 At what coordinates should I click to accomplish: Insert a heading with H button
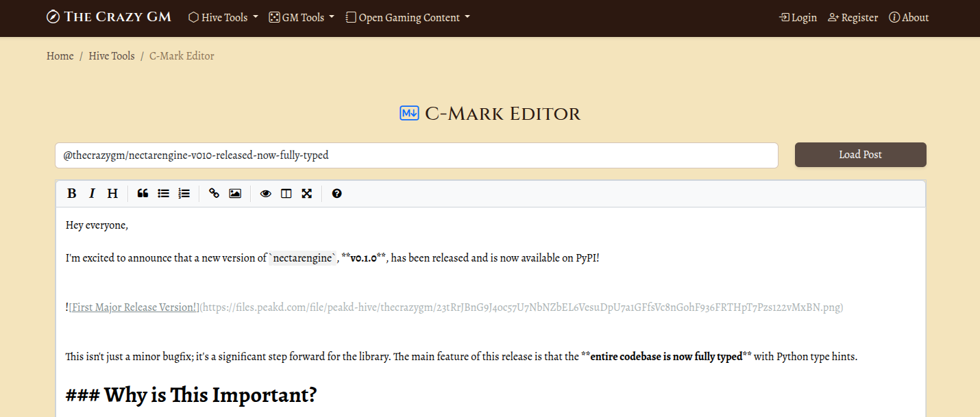tap(112, 194)
